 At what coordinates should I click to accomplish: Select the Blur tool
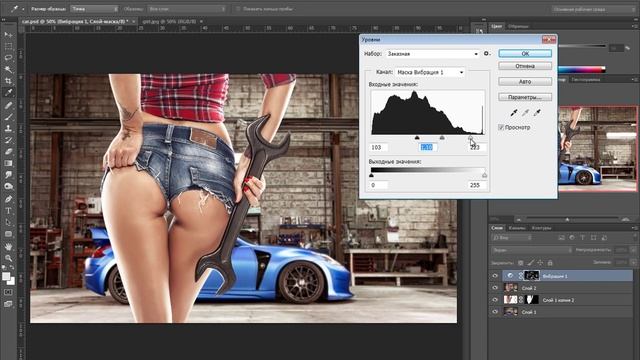click(x=8, y=175)
